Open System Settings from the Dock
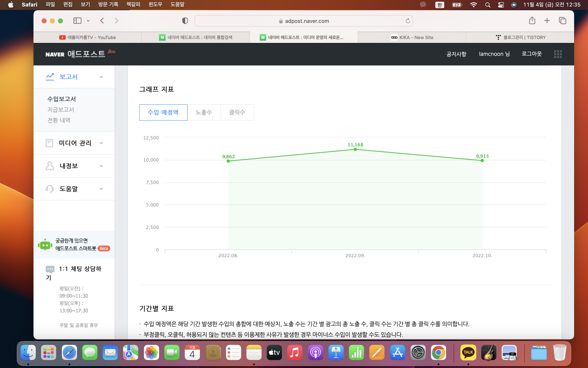Image resolution: width=588 pixels, height=368 pixels. (418, 352)
